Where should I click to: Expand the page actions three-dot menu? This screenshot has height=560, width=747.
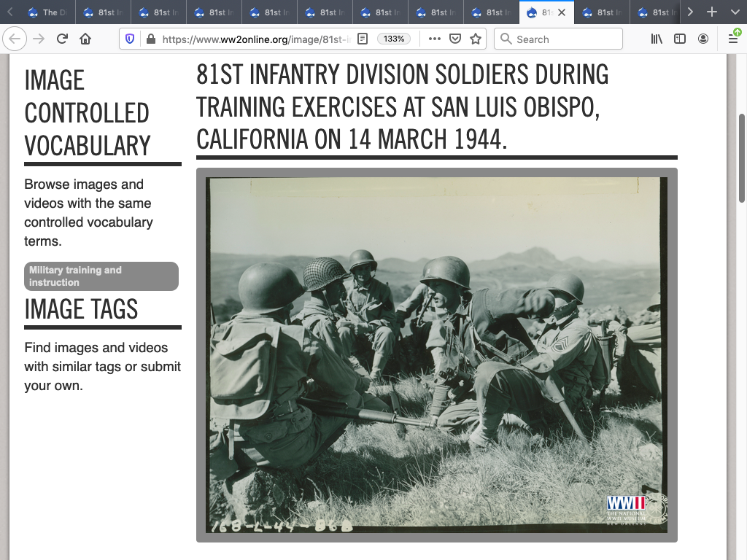(x=434, y=39)
